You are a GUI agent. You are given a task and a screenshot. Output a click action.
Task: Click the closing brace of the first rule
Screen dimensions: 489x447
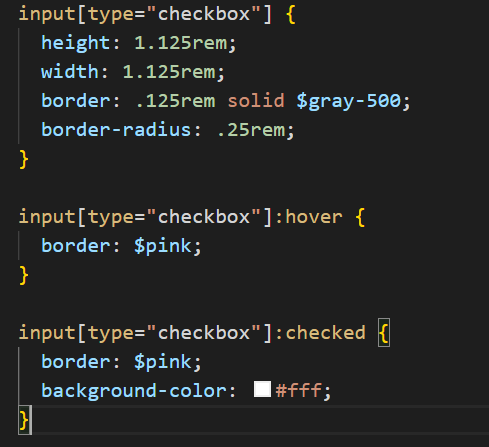24,159
